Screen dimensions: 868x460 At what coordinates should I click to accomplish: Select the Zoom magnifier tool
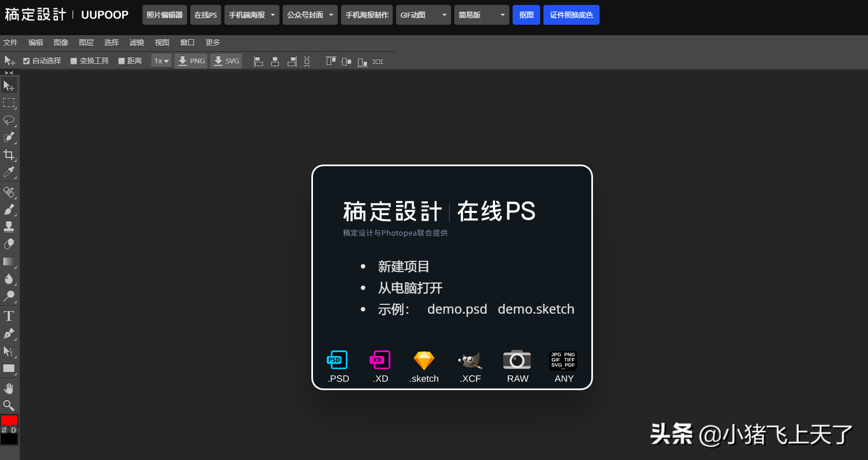coord(9,406)
